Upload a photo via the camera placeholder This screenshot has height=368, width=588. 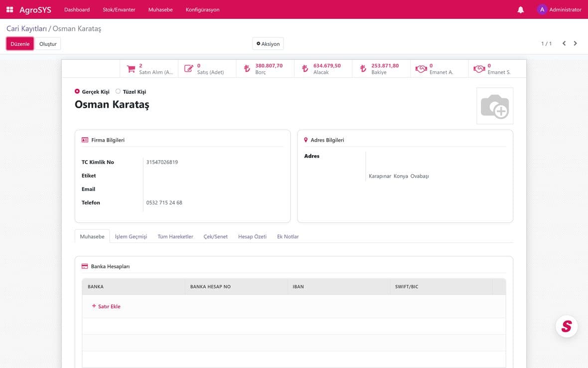(x=495, y=106)
